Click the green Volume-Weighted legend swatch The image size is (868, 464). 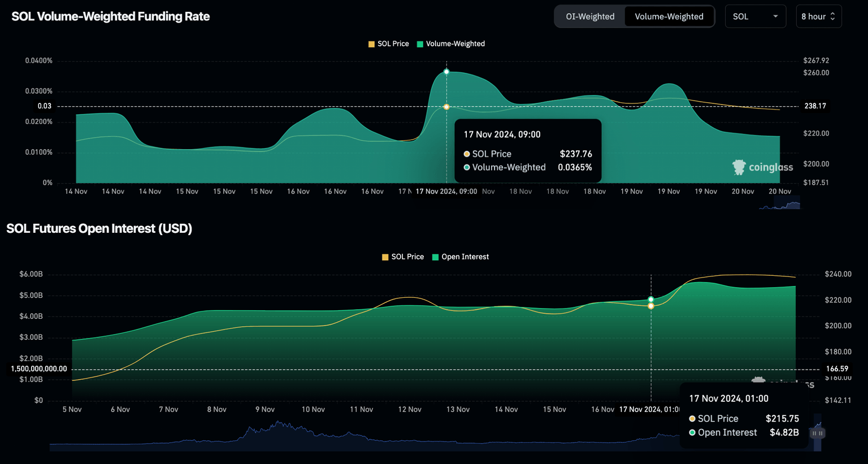coord(420,44)
